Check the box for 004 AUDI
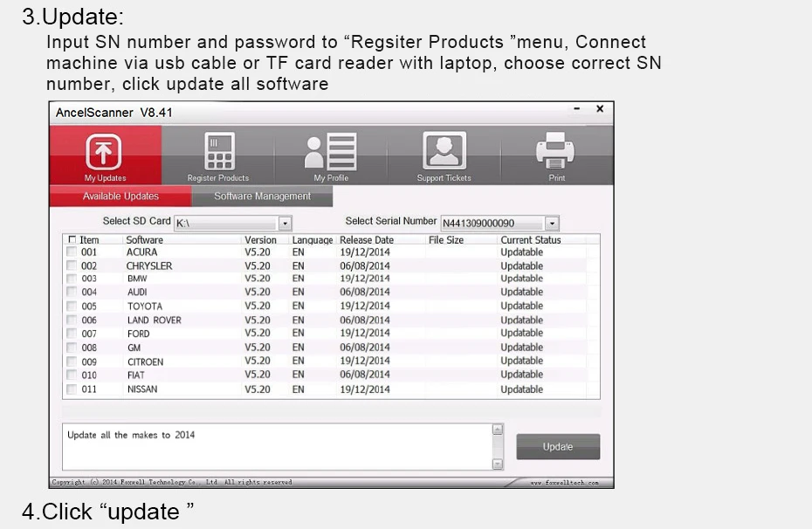Image resolution: width=812 pixels, height=529 pixels. pos(72,292)
